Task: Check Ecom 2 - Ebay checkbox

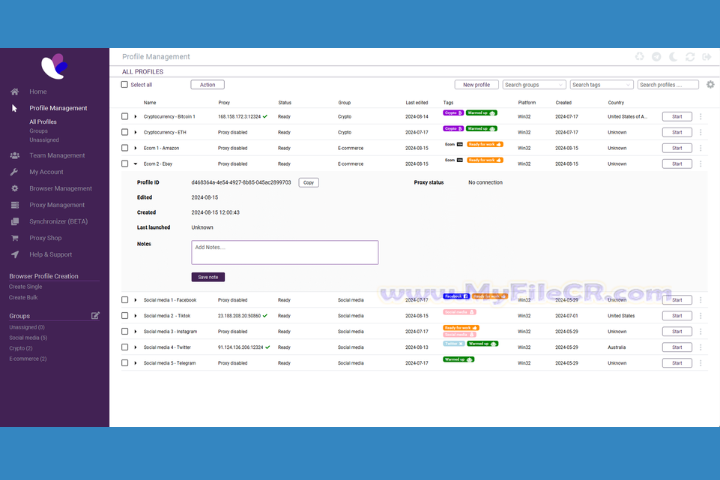Action: [x=124, y=164]
